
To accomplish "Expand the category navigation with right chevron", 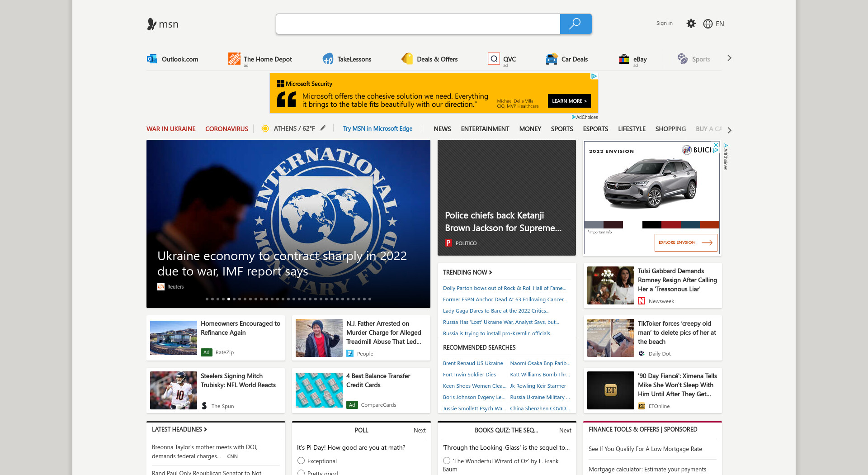I will [x=729, y=130].
